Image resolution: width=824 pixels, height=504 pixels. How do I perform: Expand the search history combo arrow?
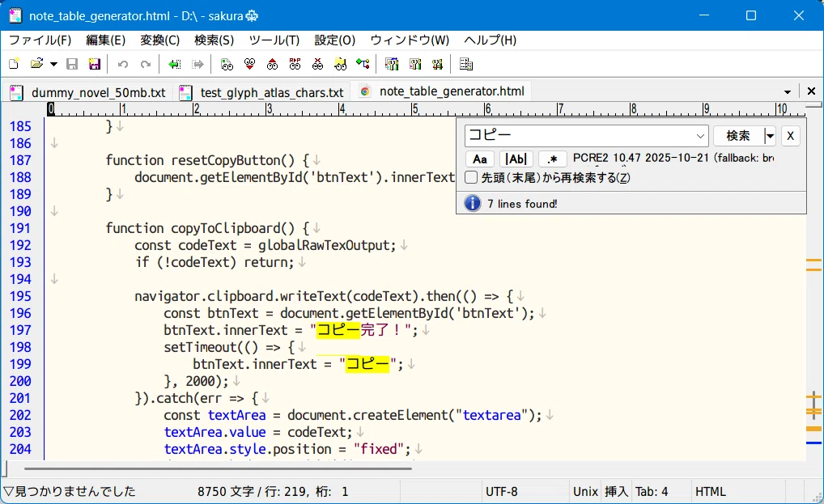[700, 136]
